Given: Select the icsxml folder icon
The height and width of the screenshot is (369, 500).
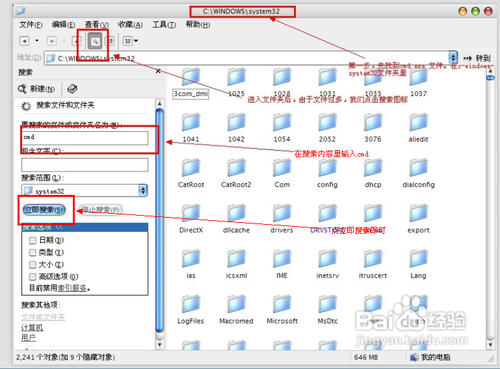Looking at the screenshot, I should pos(236,259).
